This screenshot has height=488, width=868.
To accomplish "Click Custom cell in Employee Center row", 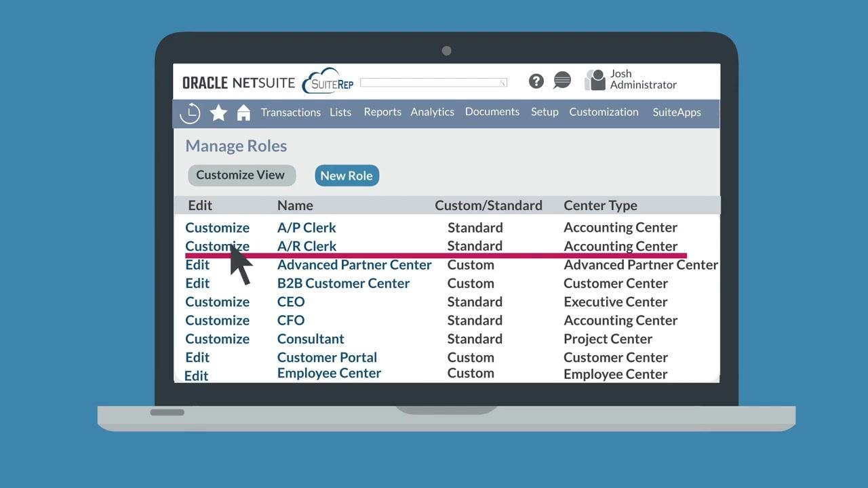I will pos(471,373).
